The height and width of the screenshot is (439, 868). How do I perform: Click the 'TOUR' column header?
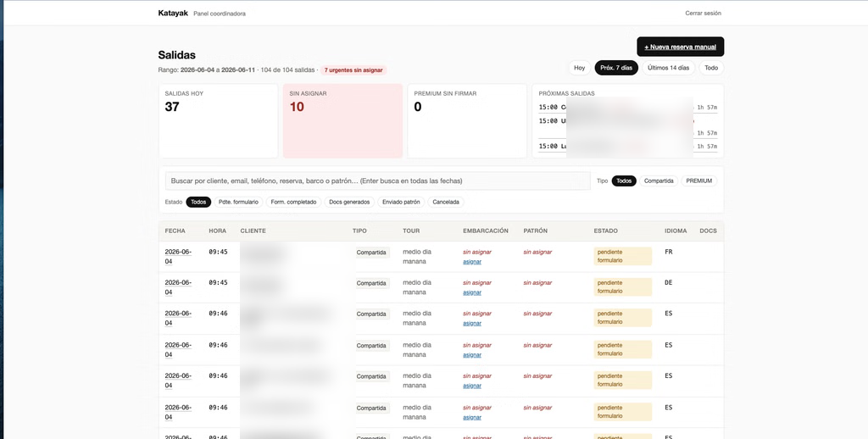(411, 231)
